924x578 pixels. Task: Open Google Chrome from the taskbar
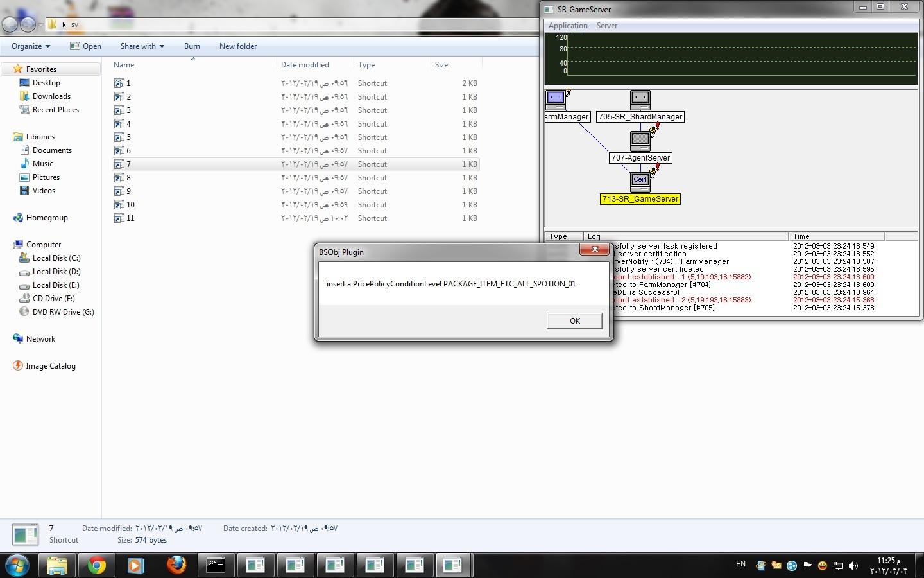(97, 565)
